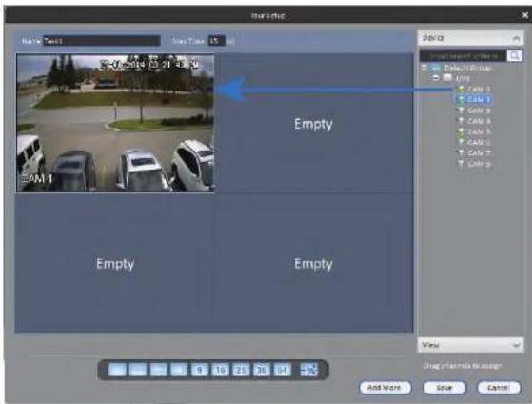Click the device search magnifier icon
The width and height of the screenshot is (532, 404).
click(x=514, y=55)
